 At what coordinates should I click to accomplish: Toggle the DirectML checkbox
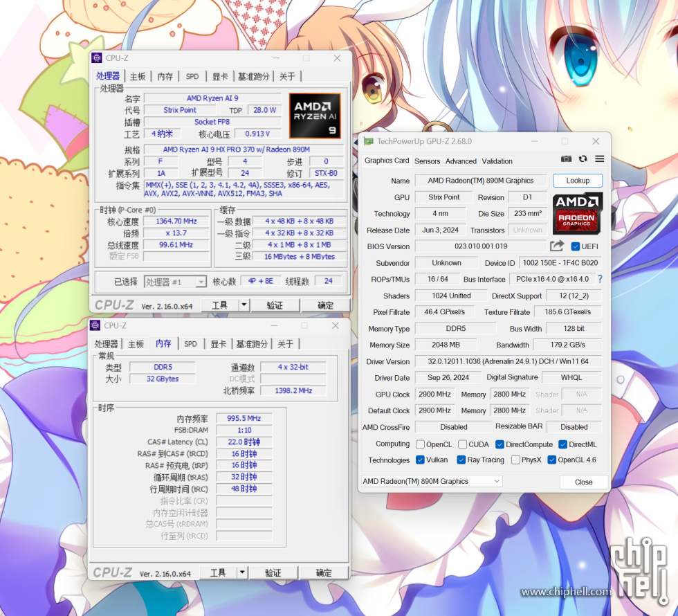coord(562,444)
